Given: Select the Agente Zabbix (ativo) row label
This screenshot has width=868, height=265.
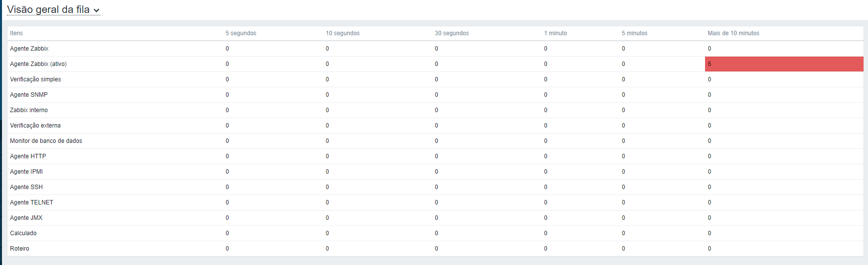Looking at the screenshot, I should point(38,64).
